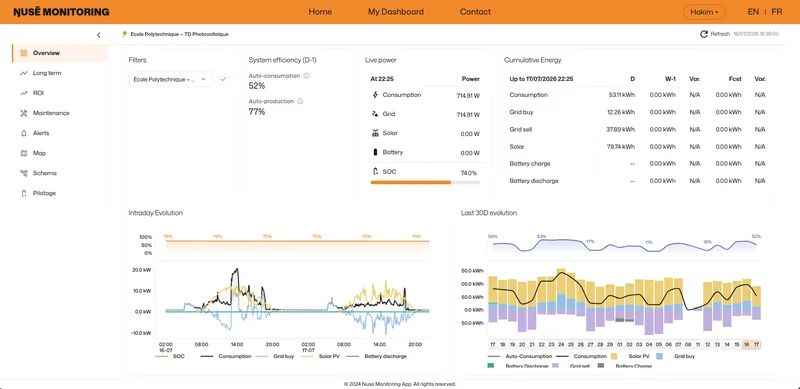Toggle Solar PV in 30D legend
Viewport: 800px width, 389px height.
pos(630,356)
